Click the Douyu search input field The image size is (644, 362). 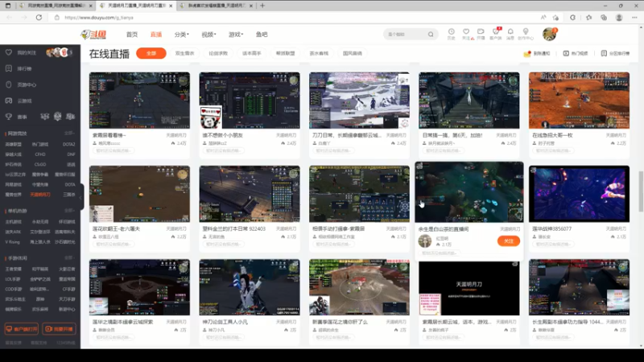point(406,35)
